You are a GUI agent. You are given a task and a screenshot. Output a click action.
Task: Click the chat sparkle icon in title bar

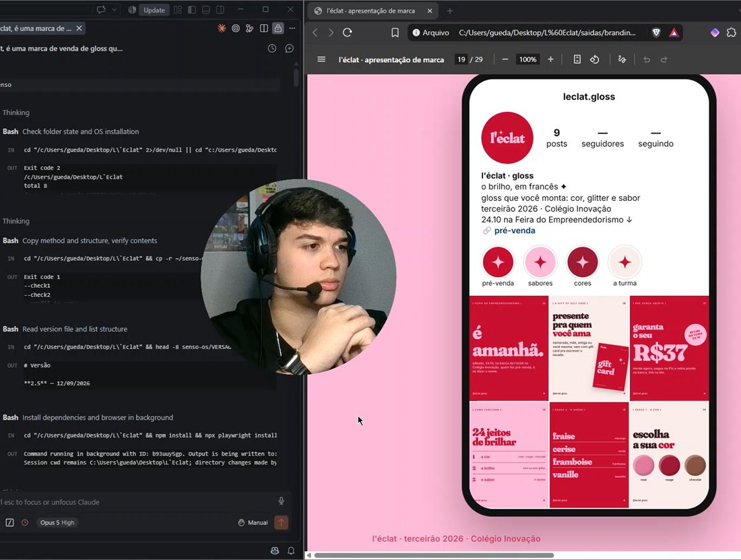101,9
